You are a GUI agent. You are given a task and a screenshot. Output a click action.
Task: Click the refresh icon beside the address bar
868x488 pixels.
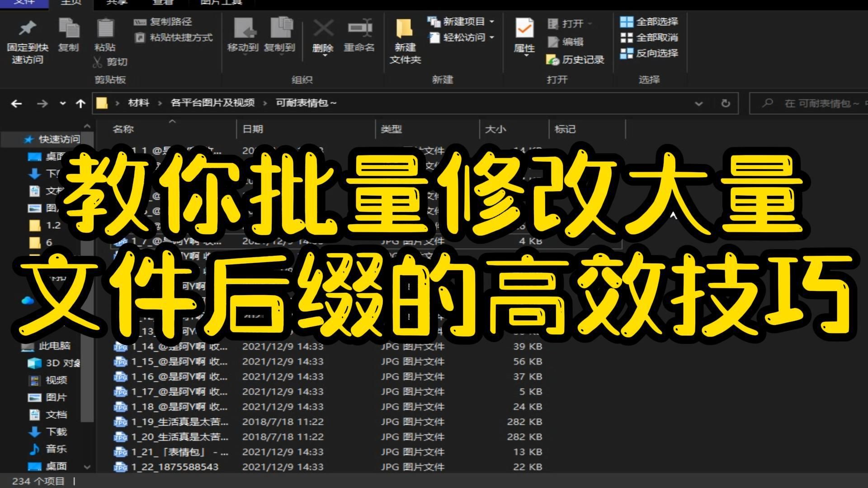pyautogui.click(x=726, y=103)
